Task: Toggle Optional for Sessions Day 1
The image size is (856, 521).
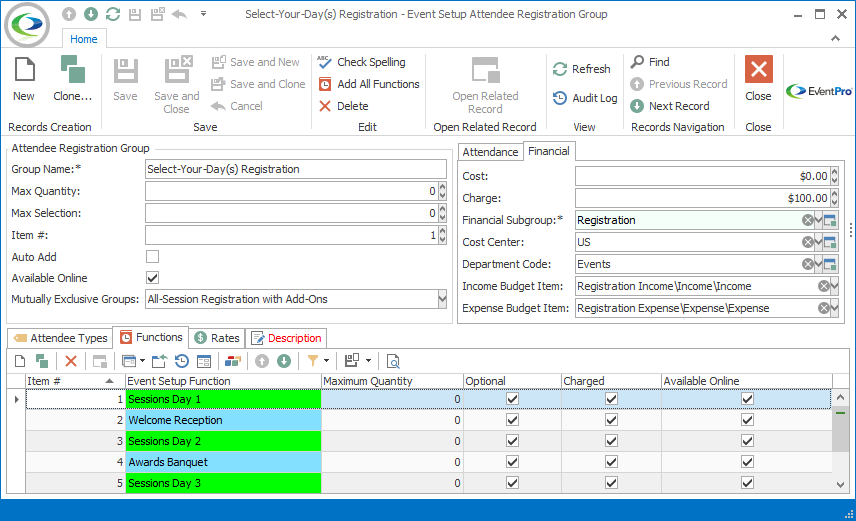Action: pyautogui.click(x=512, y=399)
